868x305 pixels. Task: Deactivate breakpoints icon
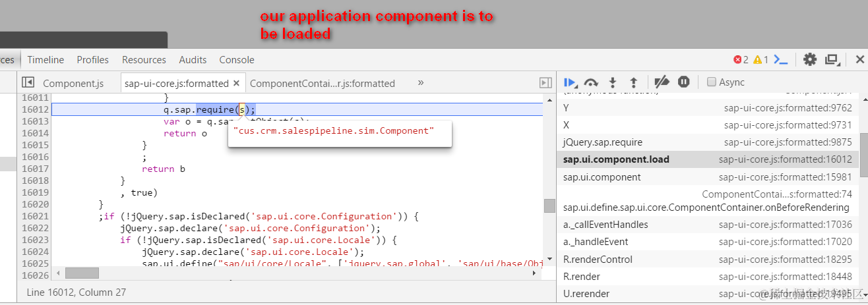662,82
